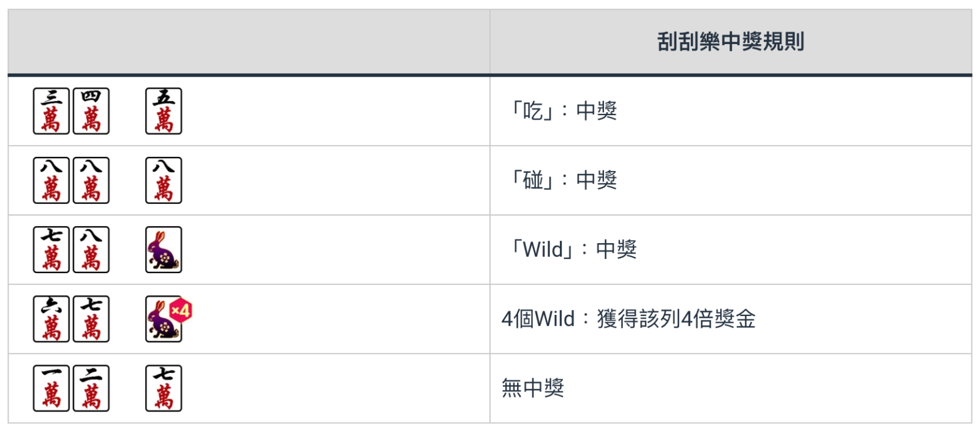This screenshot has width=980, height=430.
Task: Click the 三萬 mahjong tile
Action: click(51, 111)
